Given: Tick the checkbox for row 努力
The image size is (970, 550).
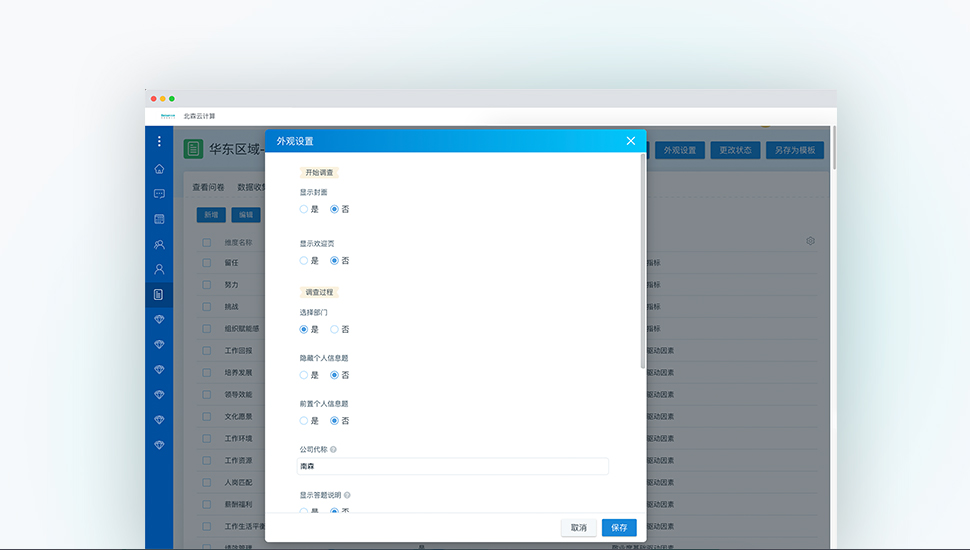Looking at the screenshot, I should (x=207, y=285).
